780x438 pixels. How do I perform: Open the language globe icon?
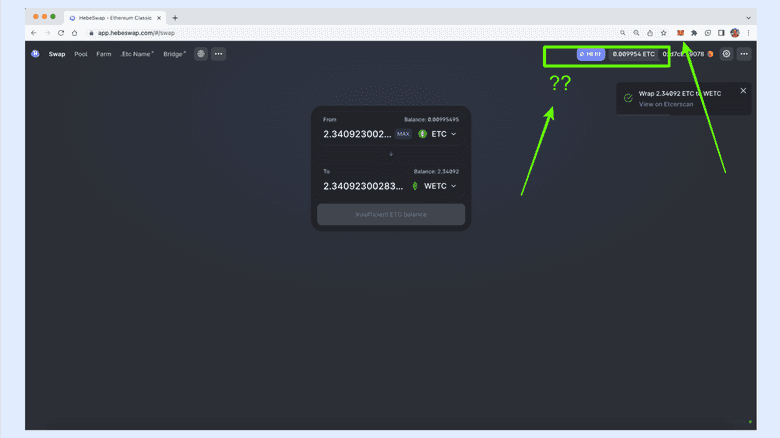coord(201,54)
